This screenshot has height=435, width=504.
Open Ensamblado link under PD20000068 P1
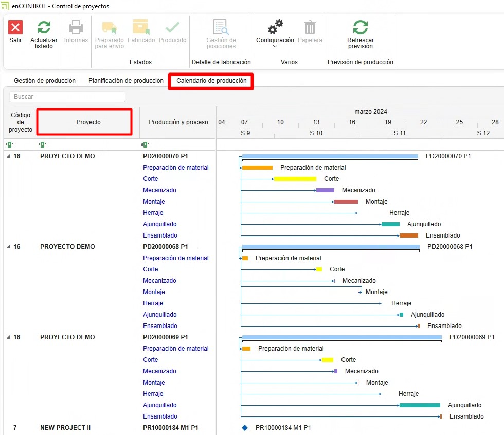pos(160,326)
